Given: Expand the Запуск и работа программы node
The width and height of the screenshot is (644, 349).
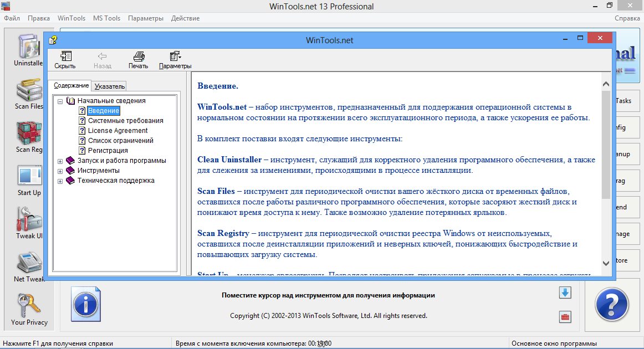Looking at the screenshot, I should [60, 161].
